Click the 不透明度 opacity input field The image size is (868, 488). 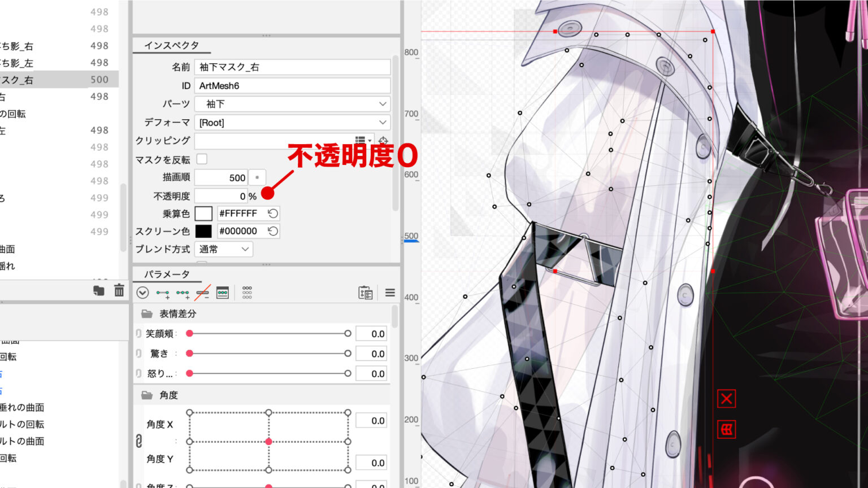tap(221, 196)
